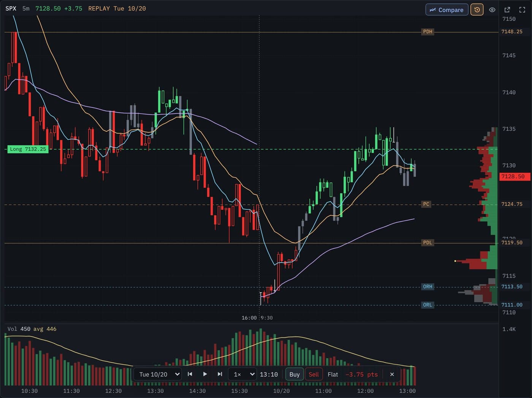
Task: Step replay back one bar
Action: pyautogui.click(x=190, y=374)
